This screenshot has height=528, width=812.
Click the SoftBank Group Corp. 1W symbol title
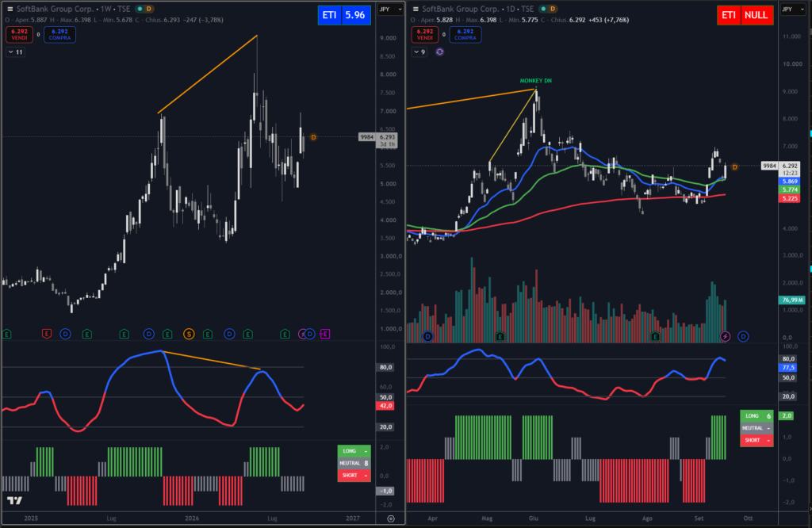73,9
